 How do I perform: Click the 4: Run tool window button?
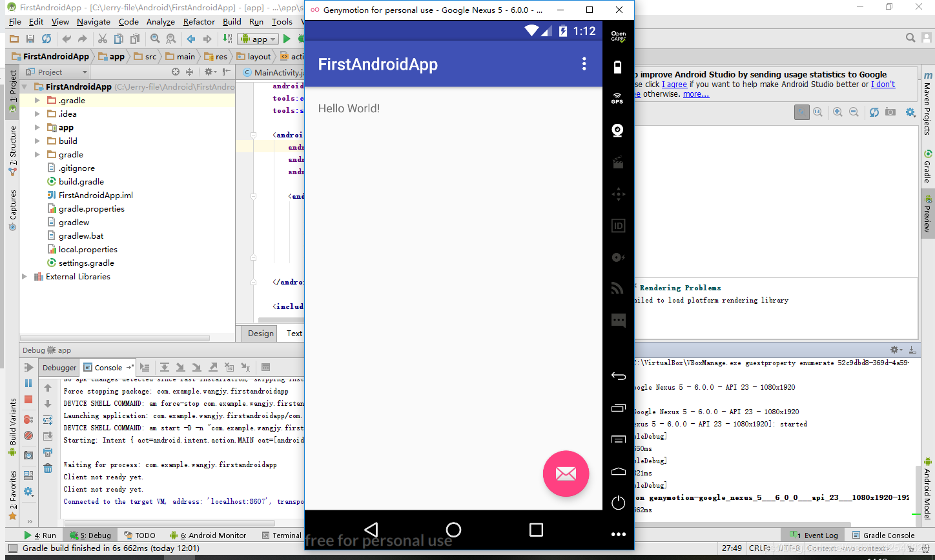[40, 535]
